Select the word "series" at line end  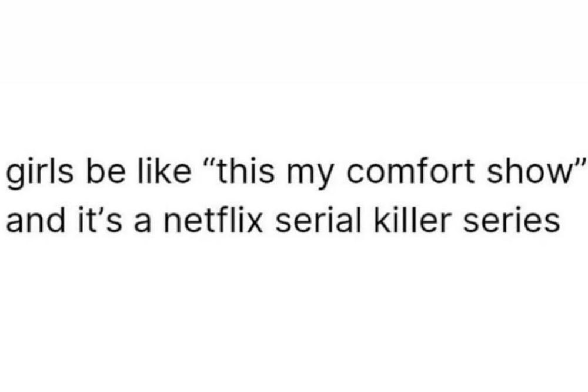(x=511, y=220)
